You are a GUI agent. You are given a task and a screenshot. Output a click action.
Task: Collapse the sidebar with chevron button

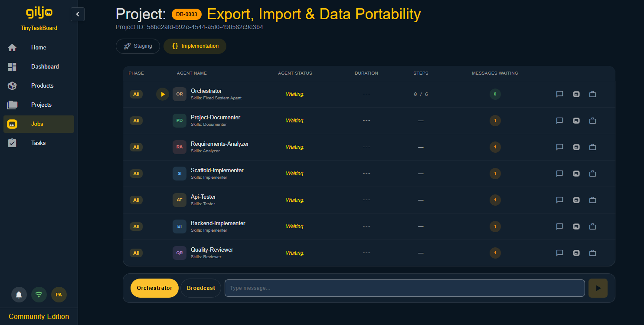(78, 14)
